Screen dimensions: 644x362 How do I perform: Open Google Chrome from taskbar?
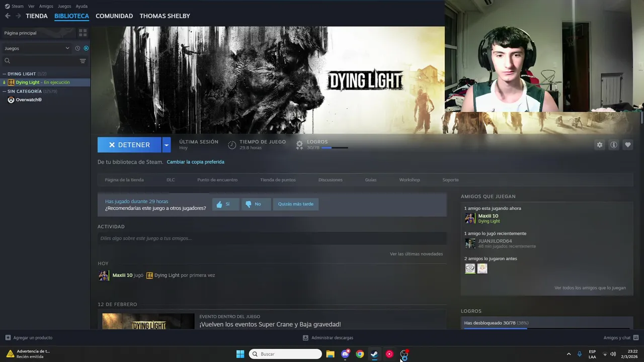click(x=360, y=354)
